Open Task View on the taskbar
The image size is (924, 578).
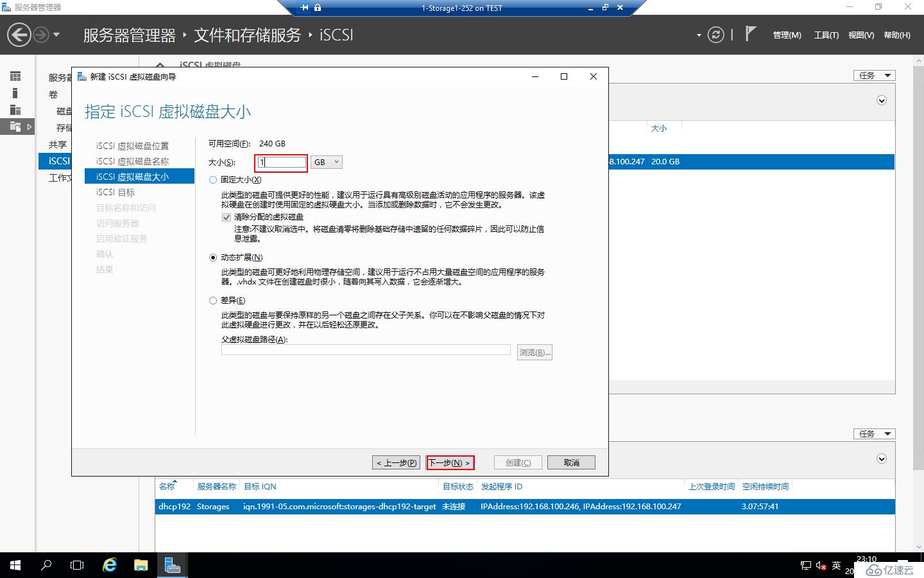(x=77, y=565)
